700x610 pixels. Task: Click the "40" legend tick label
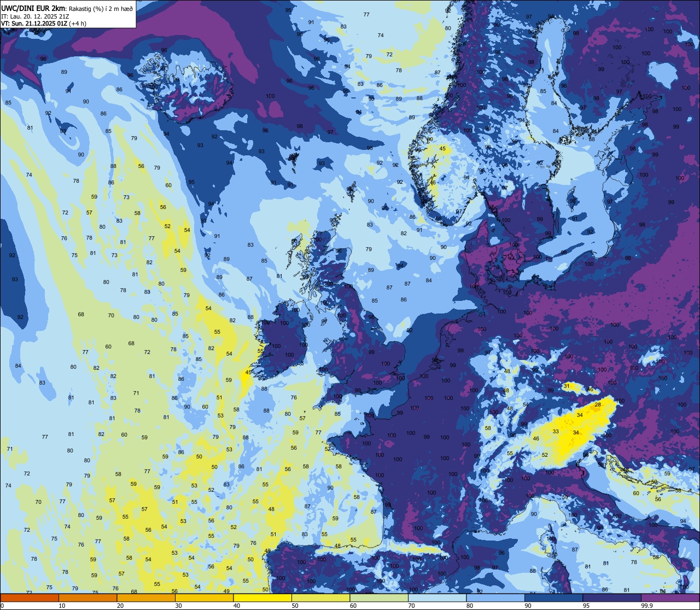237,605
